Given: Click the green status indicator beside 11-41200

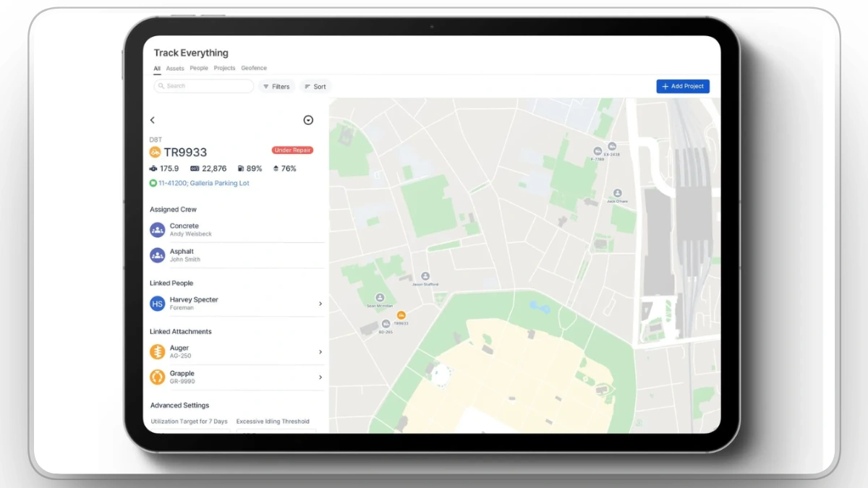Looking at the screenshot, I should (153, 184).
